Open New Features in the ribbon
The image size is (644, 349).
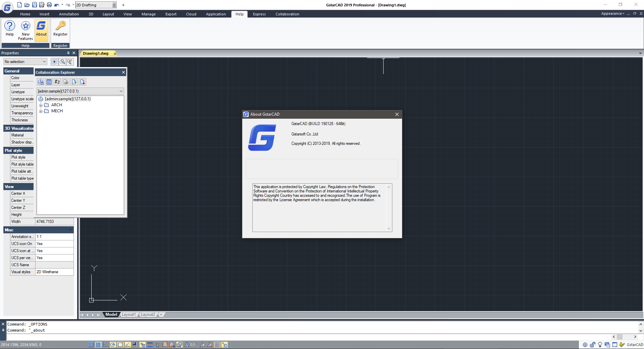tap(26, 30)
